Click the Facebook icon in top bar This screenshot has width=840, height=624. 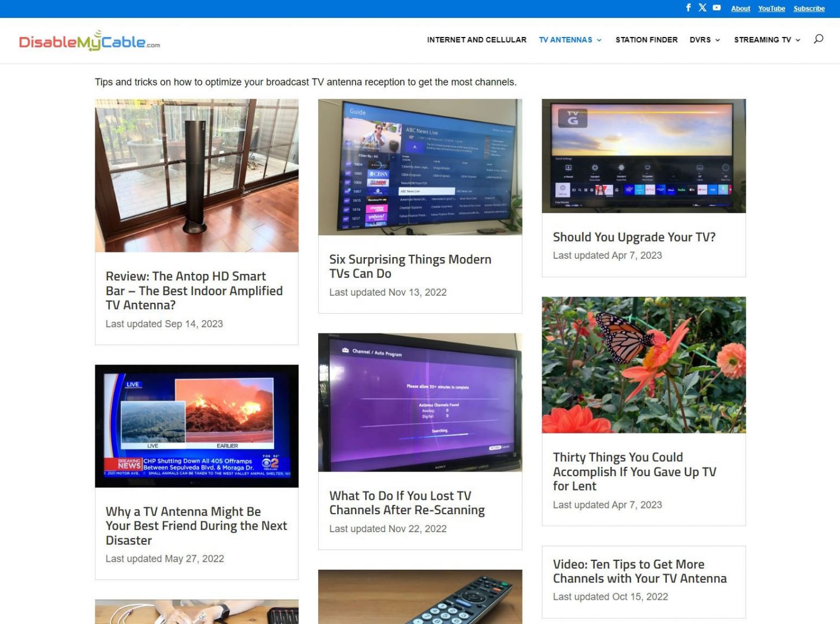pyautogui.click(x=688, y=8)
